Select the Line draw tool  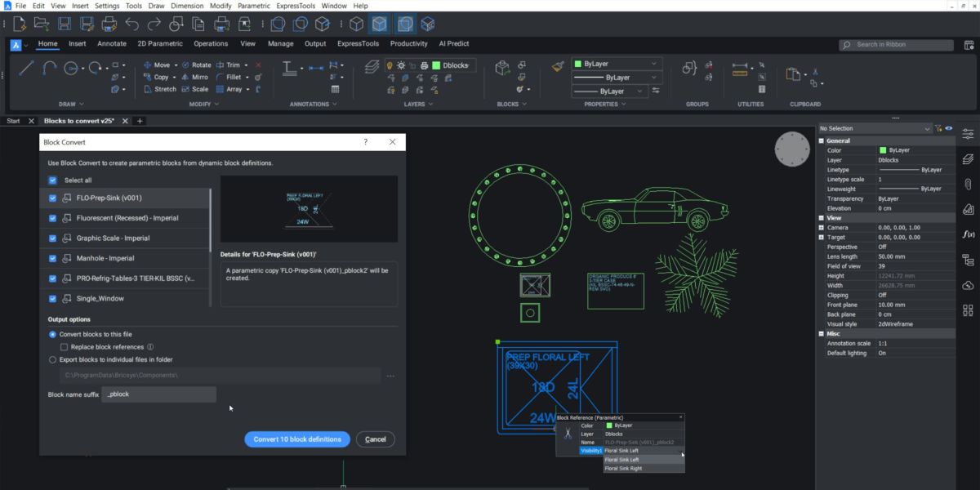[x=26, y=69]
